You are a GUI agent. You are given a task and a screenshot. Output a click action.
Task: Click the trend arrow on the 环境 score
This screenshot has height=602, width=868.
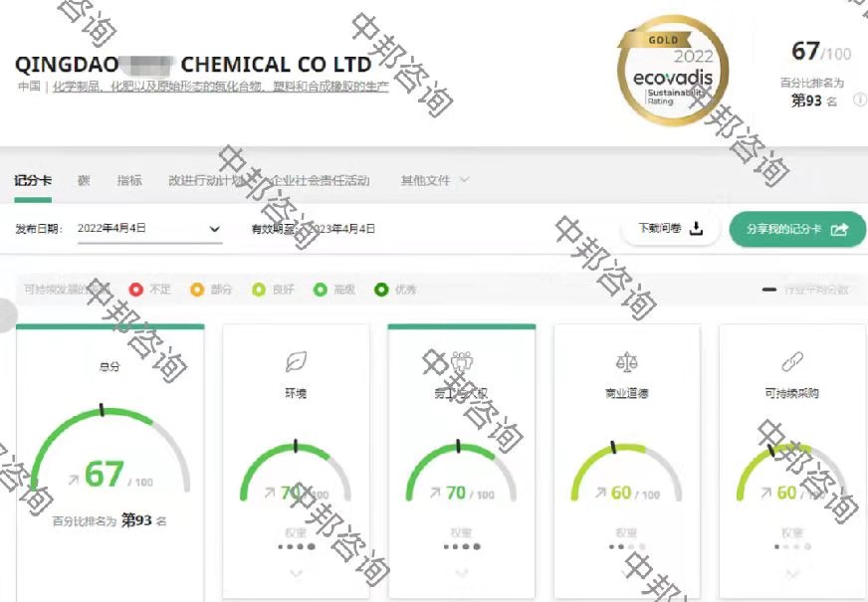270,493
